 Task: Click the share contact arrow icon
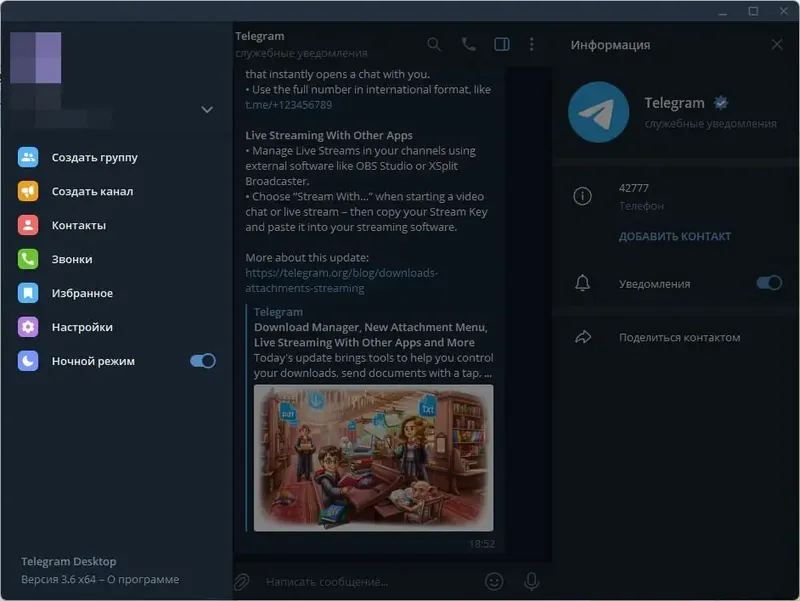point(583,337)
